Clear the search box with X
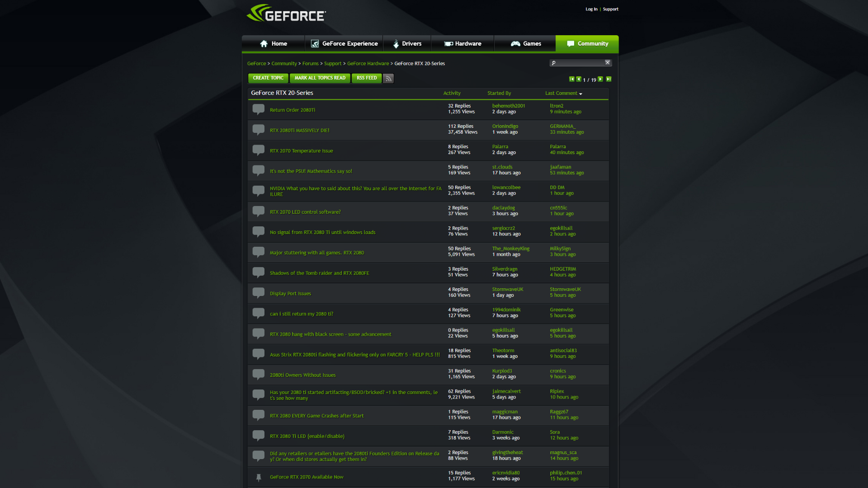 tap(608, 62)
